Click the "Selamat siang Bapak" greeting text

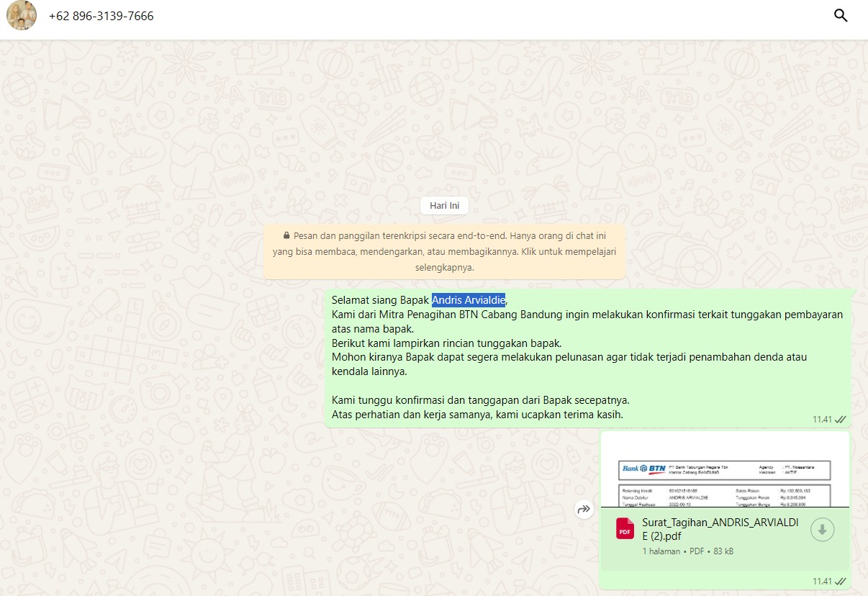(x=380, y=300)
